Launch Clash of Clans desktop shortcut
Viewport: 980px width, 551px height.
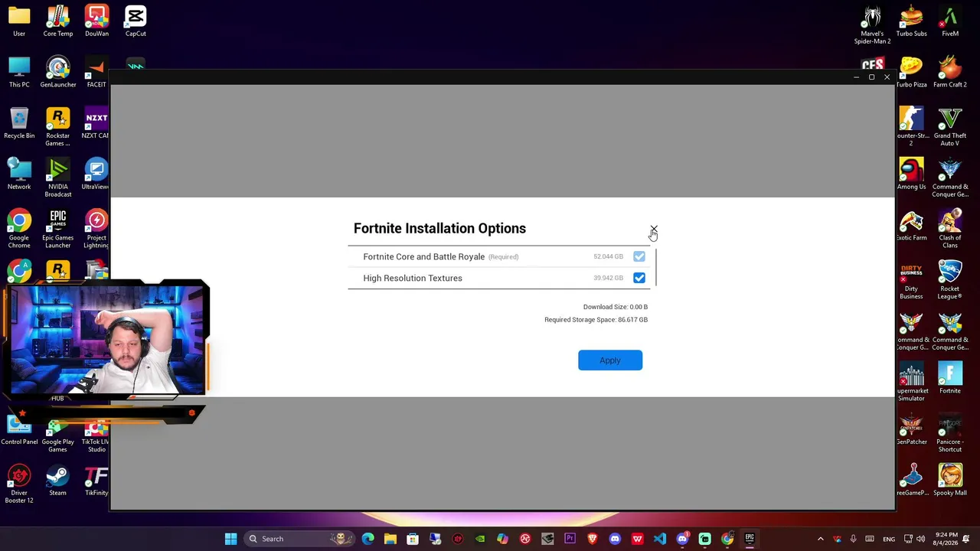click(x=950, y=229)
